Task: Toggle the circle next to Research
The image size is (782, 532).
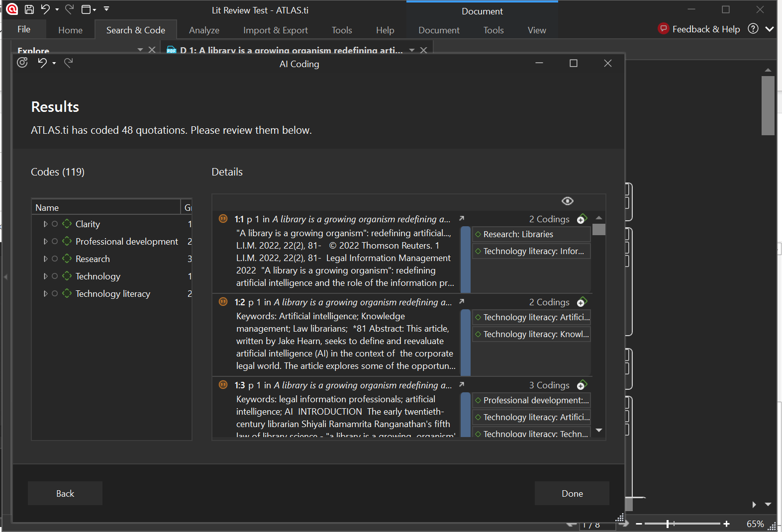Action: coord(55,259)
